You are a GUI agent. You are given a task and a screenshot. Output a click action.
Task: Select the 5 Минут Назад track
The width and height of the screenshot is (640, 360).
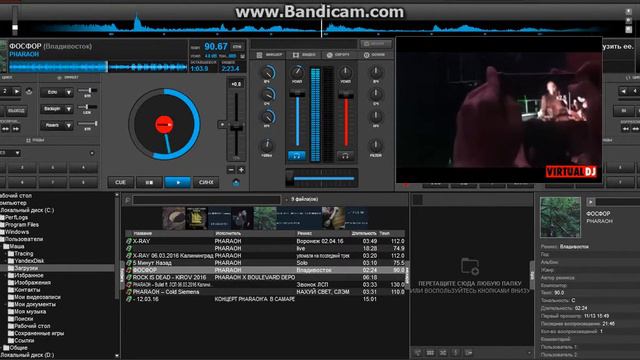pos(265,263)
